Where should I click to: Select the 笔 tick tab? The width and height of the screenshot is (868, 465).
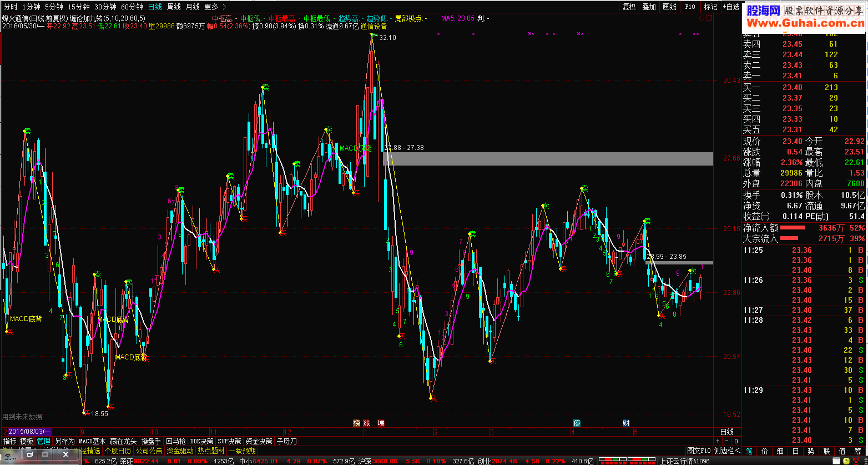click(x=749, y=451)
